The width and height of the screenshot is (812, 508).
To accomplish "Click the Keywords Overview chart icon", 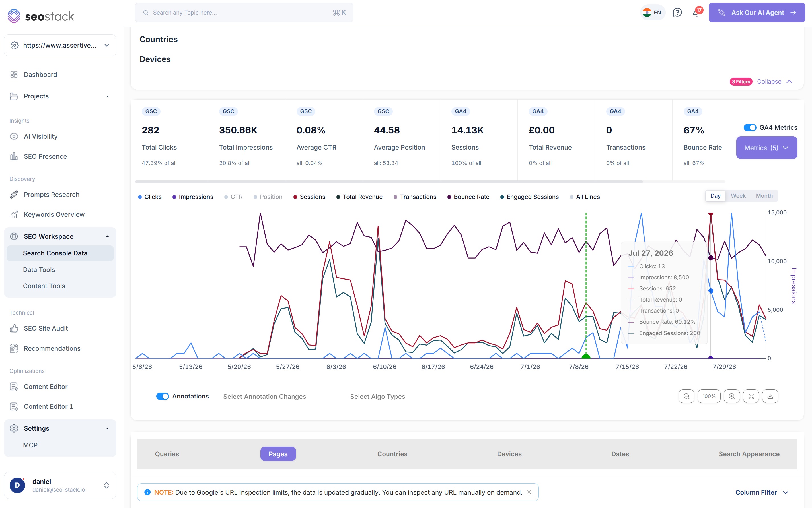I will click(14, 215).
